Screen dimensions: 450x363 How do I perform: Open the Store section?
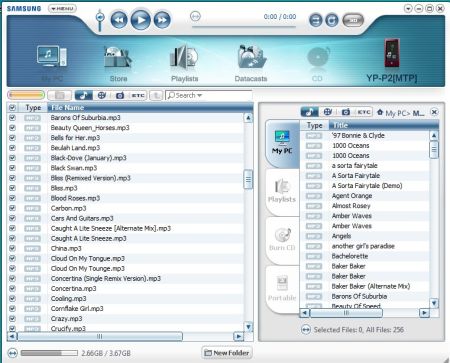pyautogui.click(x=118, y=63)
